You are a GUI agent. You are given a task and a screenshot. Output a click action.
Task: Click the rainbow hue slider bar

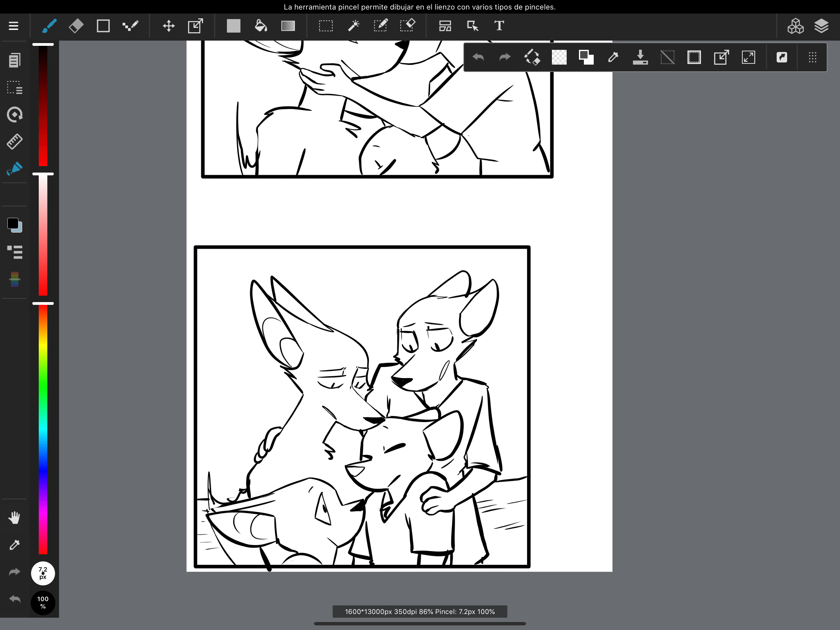43,429
